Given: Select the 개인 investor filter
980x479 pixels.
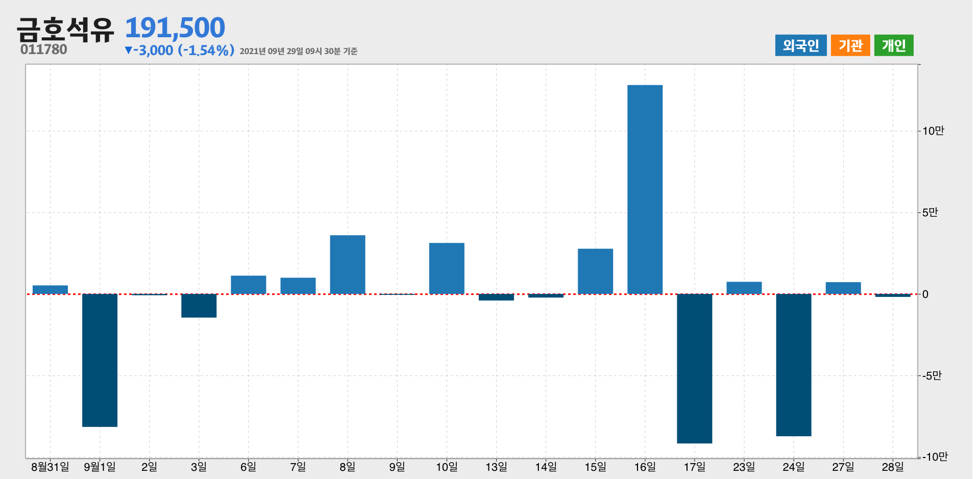Looking at the screenshot, I should click(894, 45).
